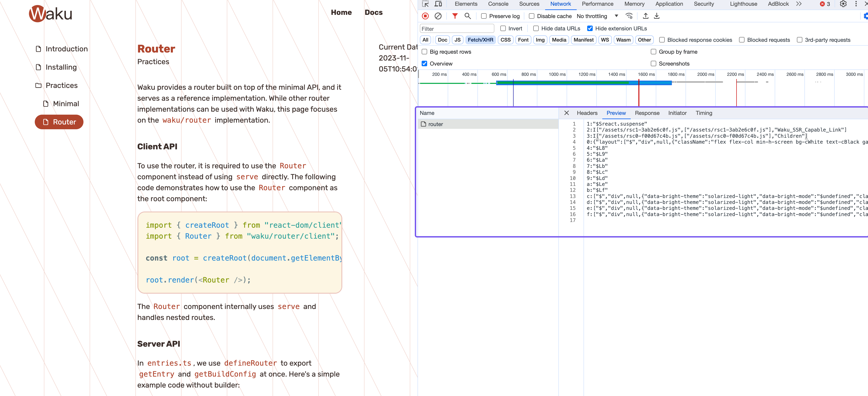
Task: Filter requests by JS type
Action: click(x=457, y=40)
